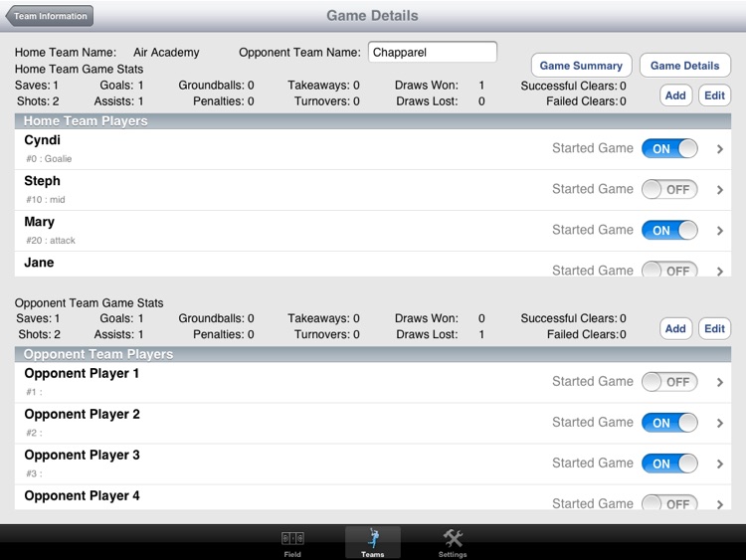Open Settings tools icon

[x=453, y=538]
